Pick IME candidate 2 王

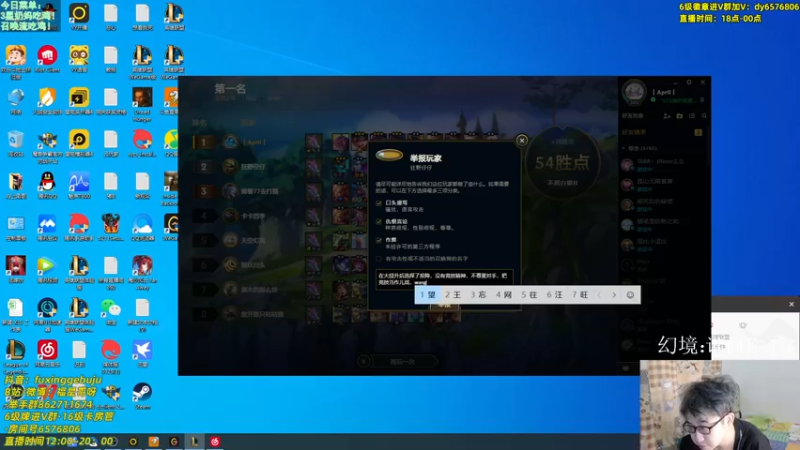click(453, 295)
